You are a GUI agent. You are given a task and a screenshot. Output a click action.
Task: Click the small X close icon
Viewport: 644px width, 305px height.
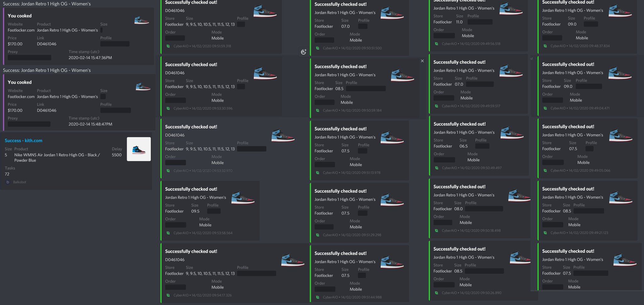[x=422, y=61]
